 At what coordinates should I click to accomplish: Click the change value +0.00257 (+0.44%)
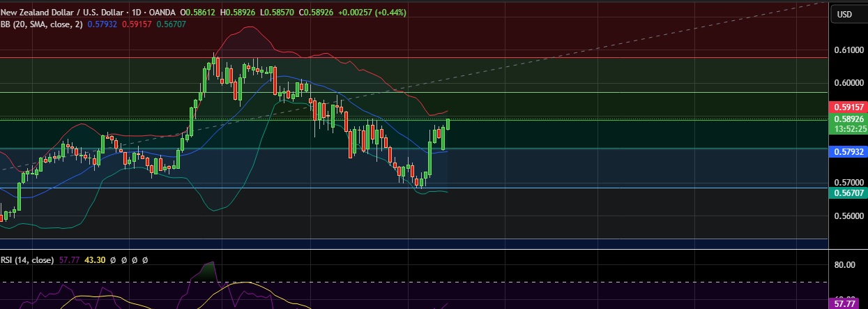click(x=371, y=13)
